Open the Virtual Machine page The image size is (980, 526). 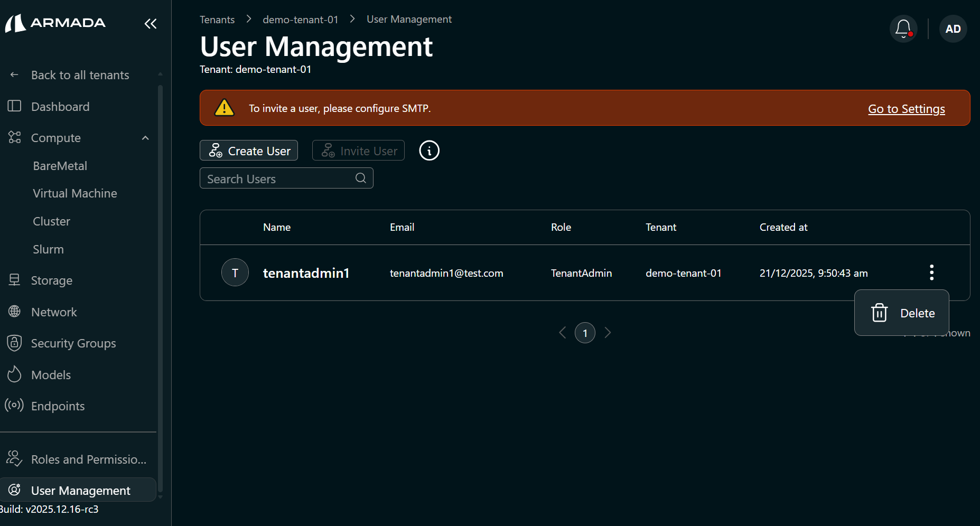[74, 193]
